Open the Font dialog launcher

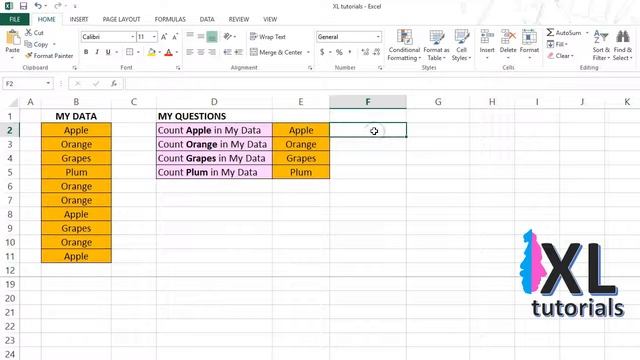click(x=178, y=68)
